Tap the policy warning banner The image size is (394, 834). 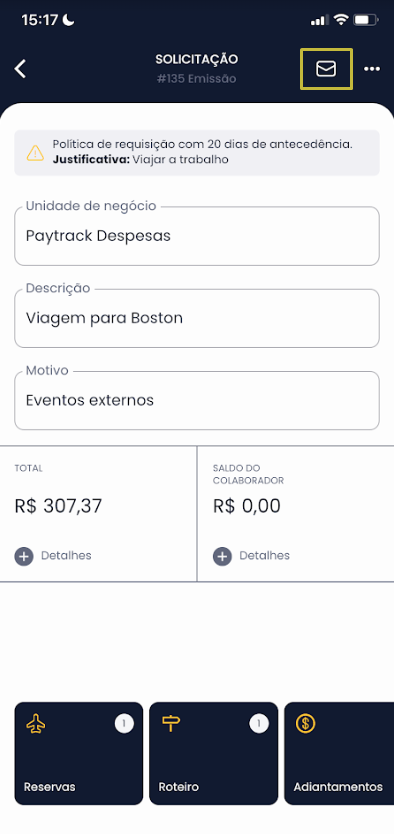[x=197, y=153]
